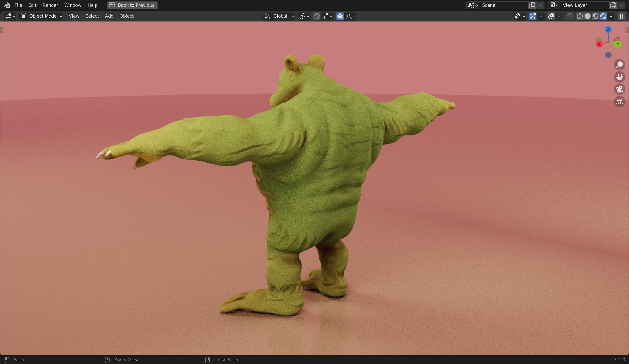
Task: Open the viewport Object menu
Action: pyautogui.click(x=127, y=16)
